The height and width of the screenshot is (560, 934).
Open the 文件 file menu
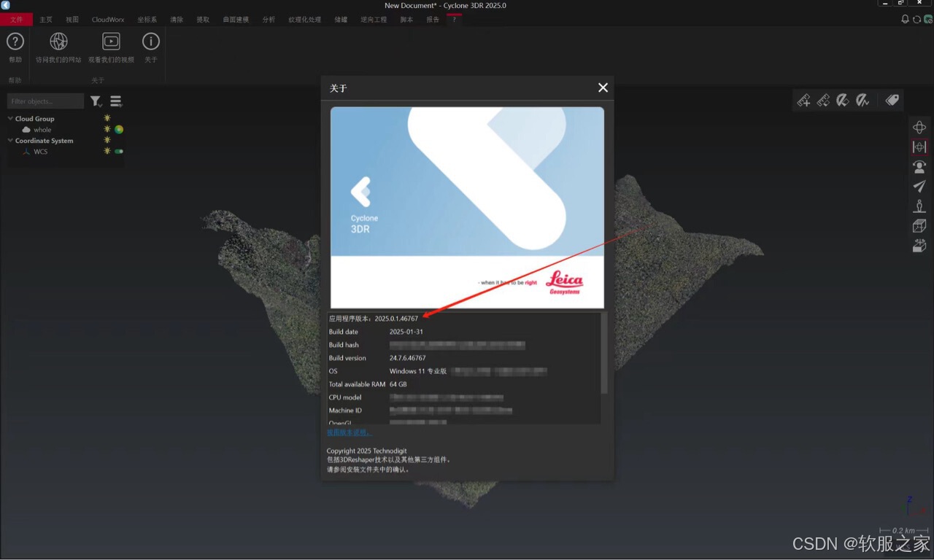pos(16,20)
